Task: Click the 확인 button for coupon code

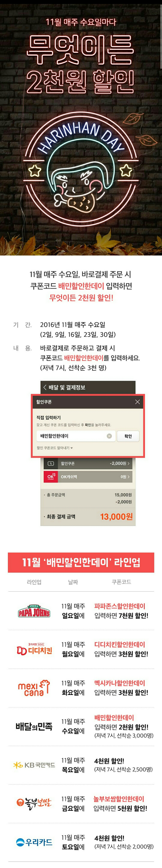Action: (x=128, y=436)
